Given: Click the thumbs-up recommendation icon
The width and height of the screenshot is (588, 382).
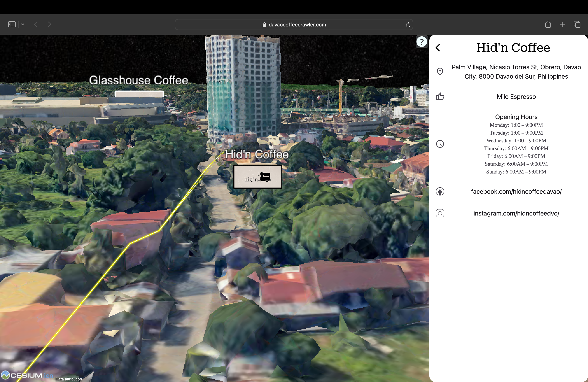Looking at the screenshot, I should tap(440, 96).
